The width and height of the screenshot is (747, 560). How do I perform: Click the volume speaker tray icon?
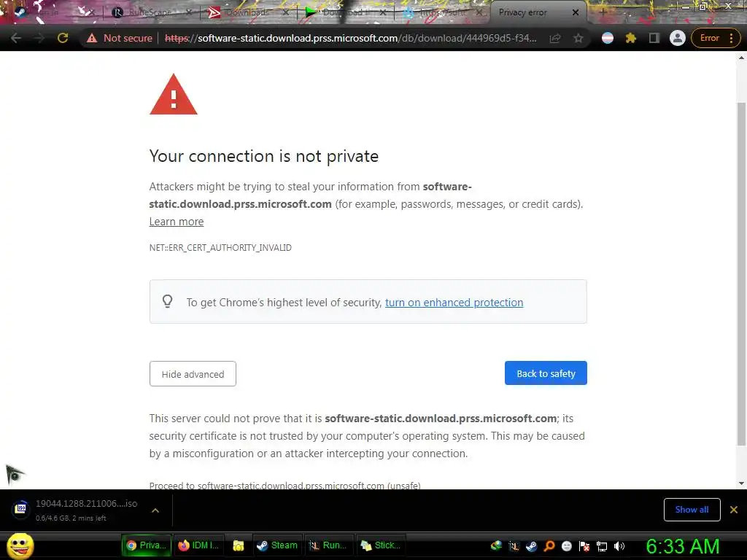[x=619, y=545]
